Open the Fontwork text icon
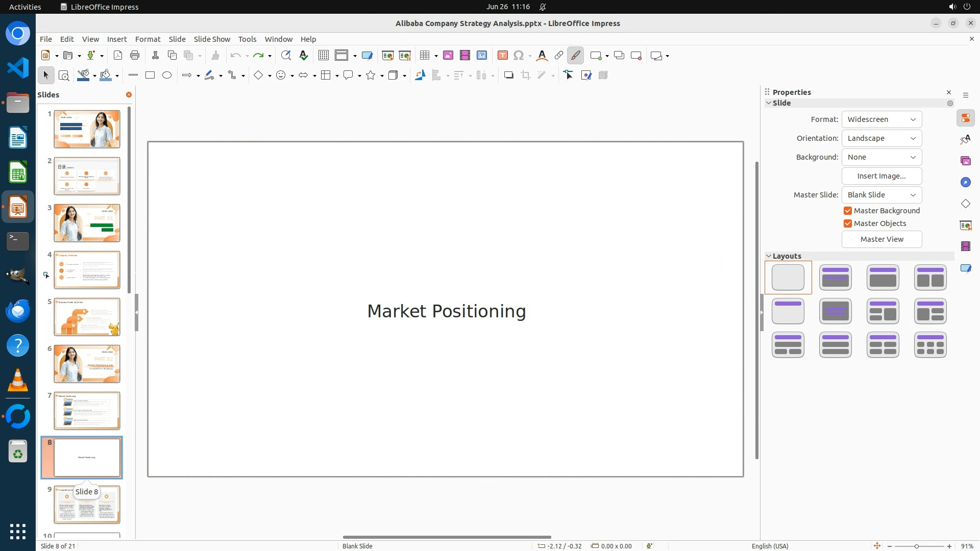 pos(542,56)
